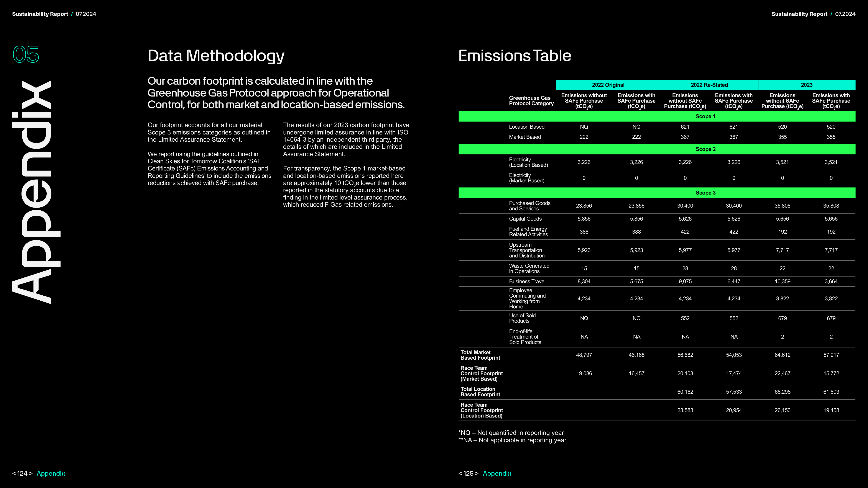Click the 2022 Re-Stated column group header

pos(709,85)
